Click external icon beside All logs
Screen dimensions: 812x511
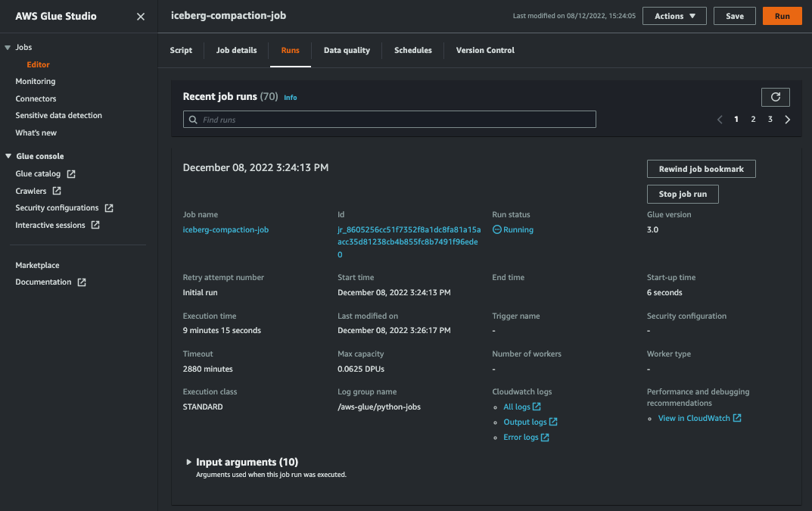(537, 407)
